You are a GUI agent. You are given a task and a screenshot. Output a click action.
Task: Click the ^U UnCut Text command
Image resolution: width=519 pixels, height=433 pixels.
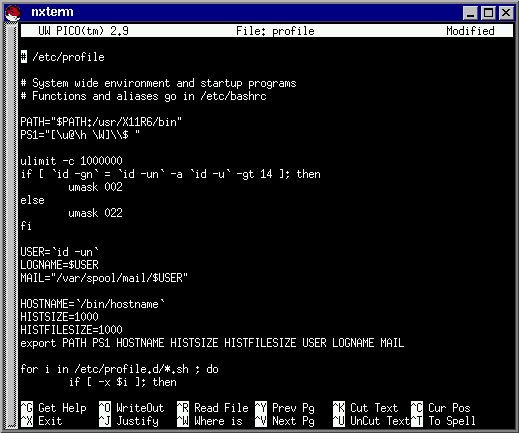coord(371,421)
